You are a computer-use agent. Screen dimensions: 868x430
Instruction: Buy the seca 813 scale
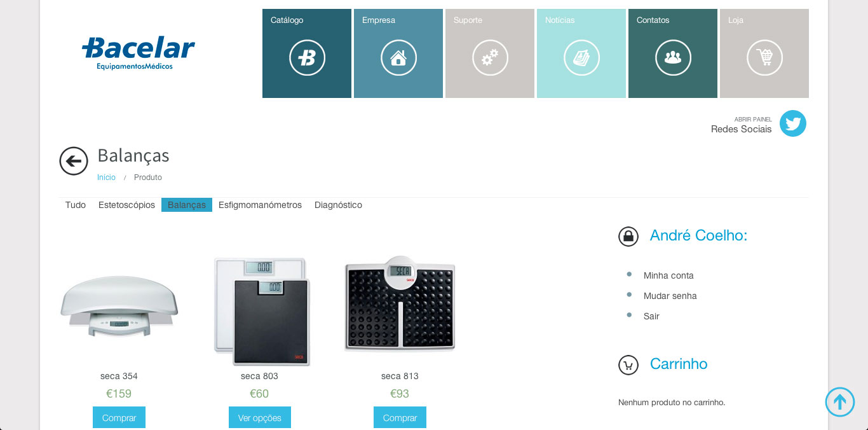pos(400,418)
